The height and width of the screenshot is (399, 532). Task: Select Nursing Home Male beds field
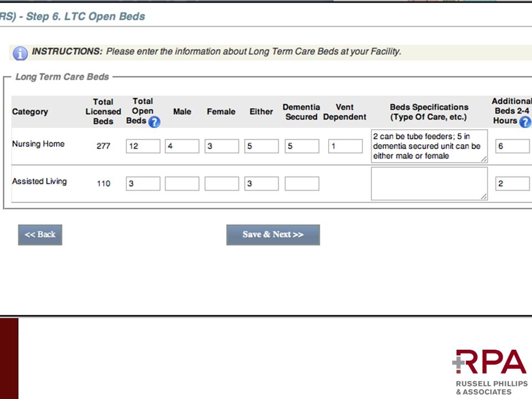182,146
